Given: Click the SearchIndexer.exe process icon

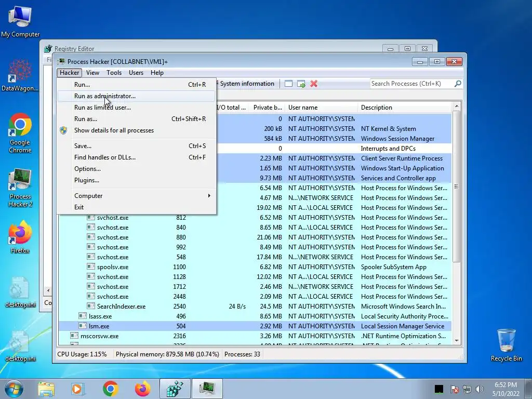Looking at the screenshot, I should click(x=90, y=306).
